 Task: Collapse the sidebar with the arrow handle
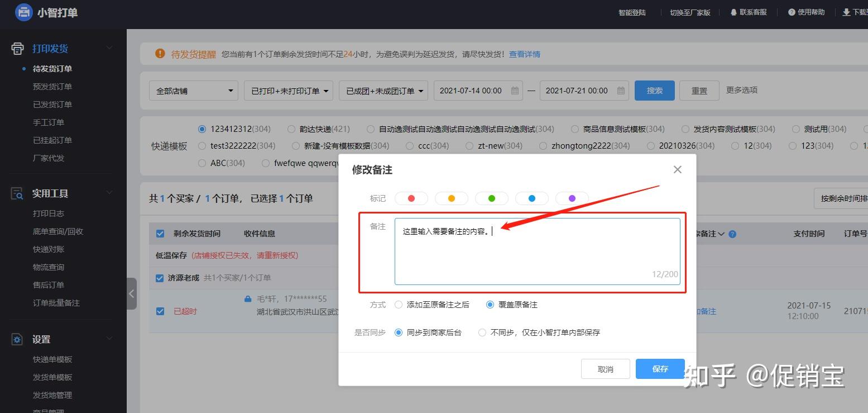[132, 293]
